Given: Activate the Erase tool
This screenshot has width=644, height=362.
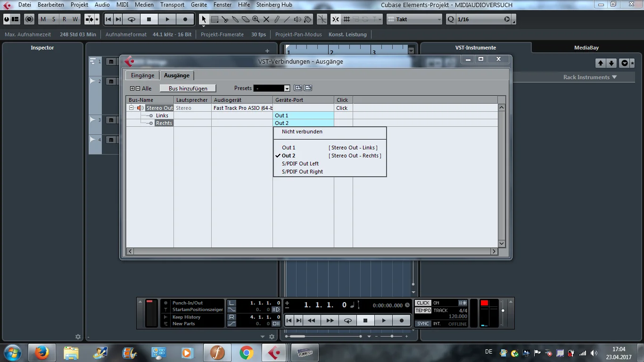Looking at the screenshot, I should [246, 19].
